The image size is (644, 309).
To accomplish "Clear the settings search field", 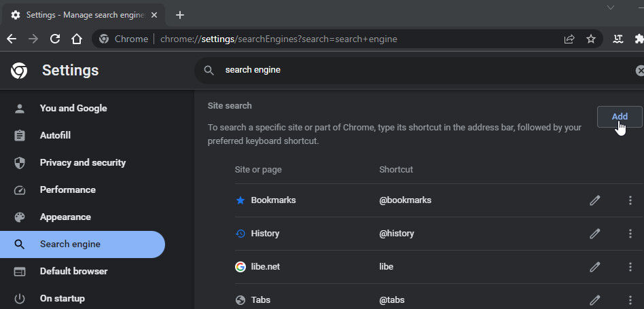I will [x=639, y=71].
